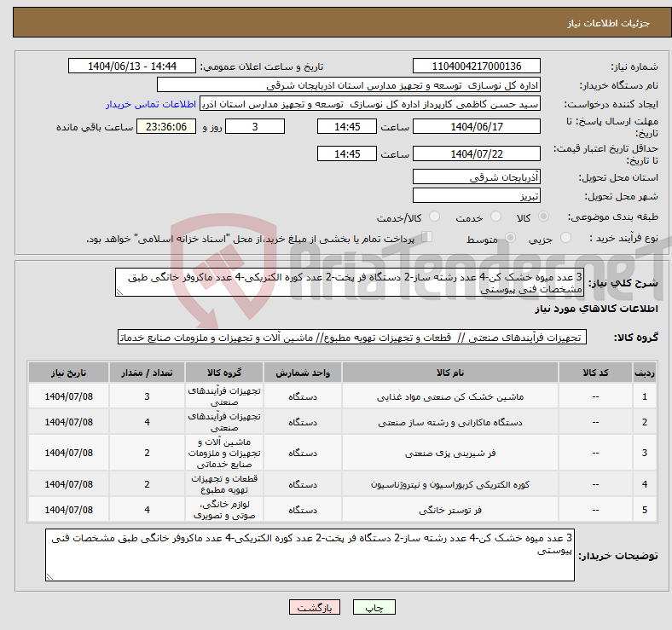Click the buyer organization name field
Image resolution: width=672 pixels, height=630 pixels.
tap(349, 85)
